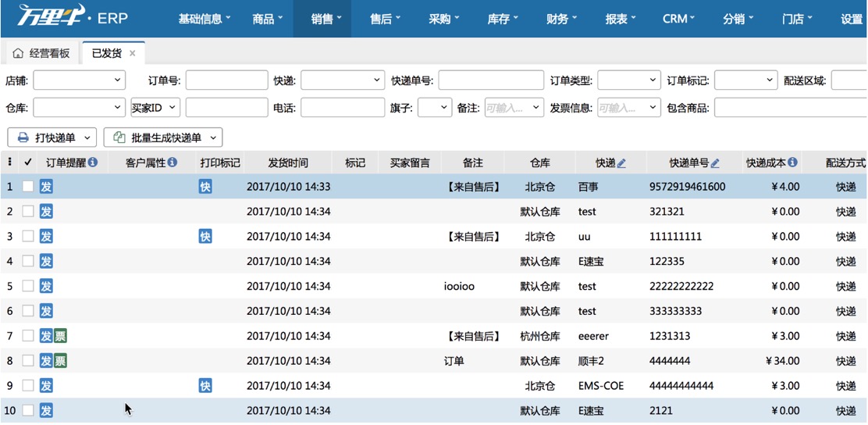The image size is (868, 425).
Task: Open the 发票信息 combo box
Action: point(629,108)
